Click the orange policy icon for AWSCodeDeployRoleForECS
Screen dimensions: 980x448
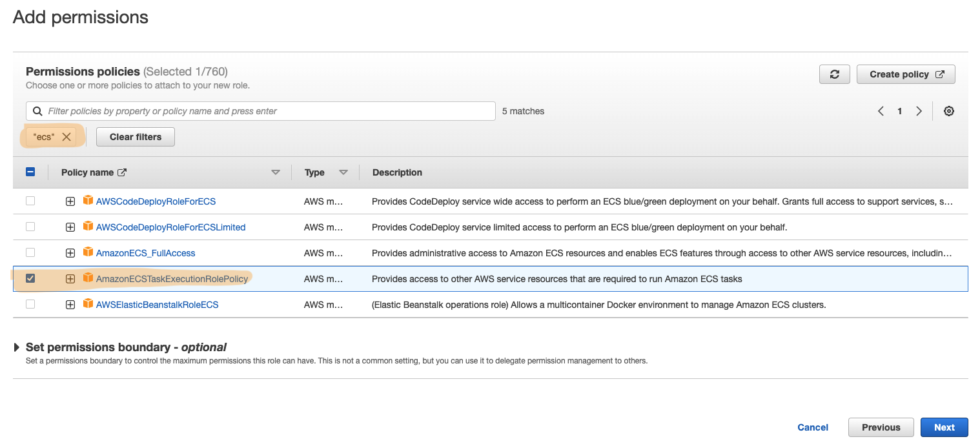tap(88, 201)
